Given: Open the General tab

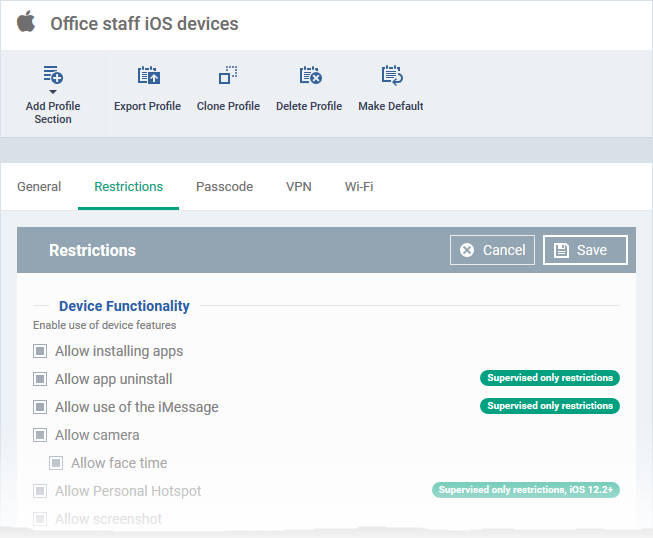Looking at the screenshot, I should click(39, 187).
